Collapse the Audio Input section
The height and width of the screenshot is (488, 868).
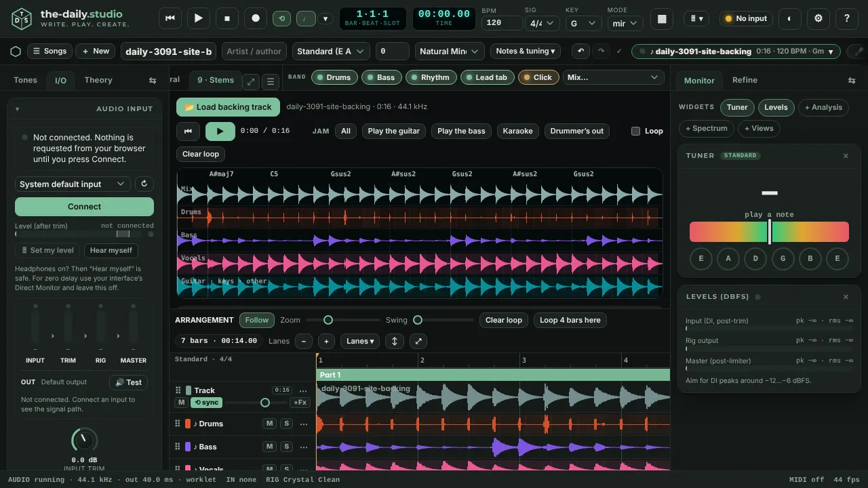pos(17,108)
